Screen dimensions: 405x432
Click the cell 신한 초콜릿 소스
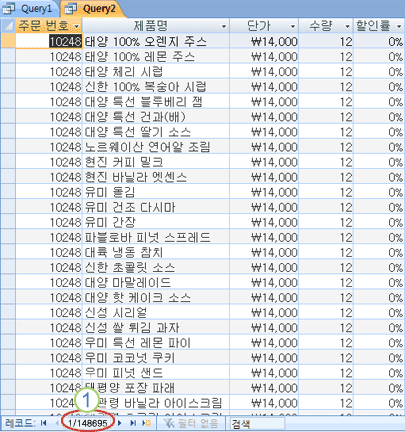click(156, 267)
